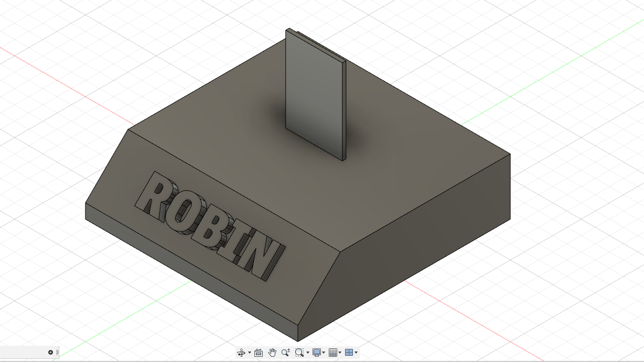The height and width of the screenshot is (362, 644).
Task: Open the Fit tool dropdown arrow
Action: [x=307, y=352]
